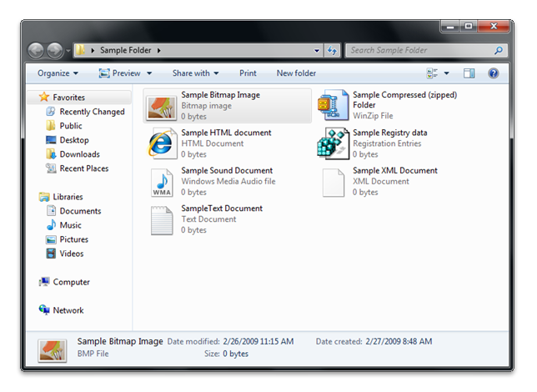The height and width of the screenshot is (392, 537).
Task: Click Sample Folder in the address bar
Action: [x=125, y=50]
